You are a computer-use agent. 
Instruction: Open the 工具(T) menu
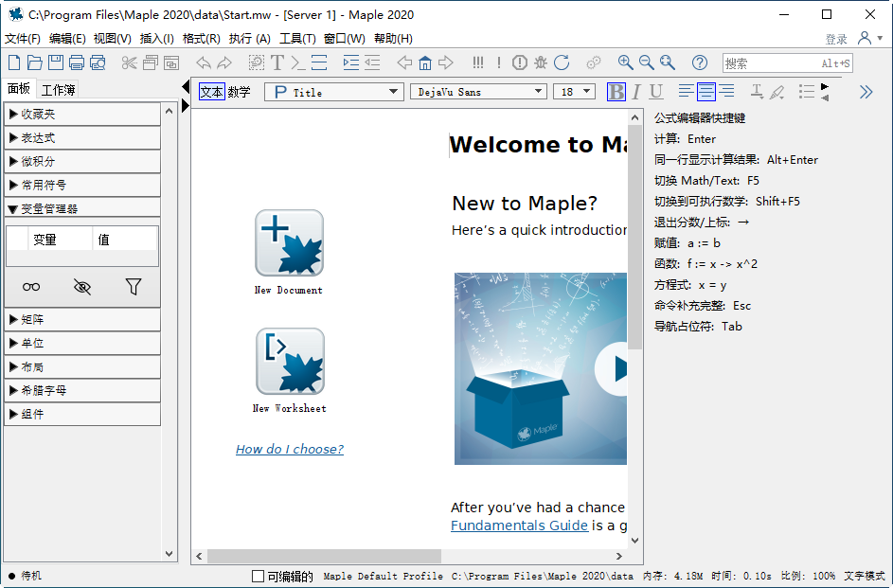297,38
